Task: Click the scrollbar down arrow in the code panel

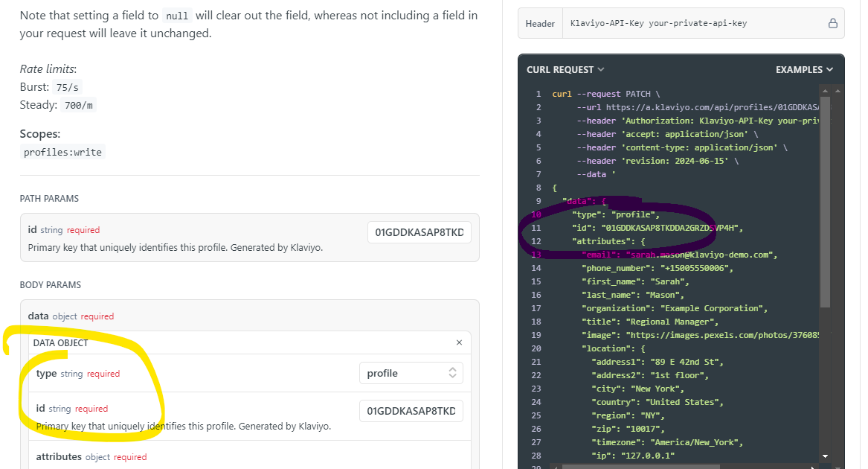Action: point(825,456)
